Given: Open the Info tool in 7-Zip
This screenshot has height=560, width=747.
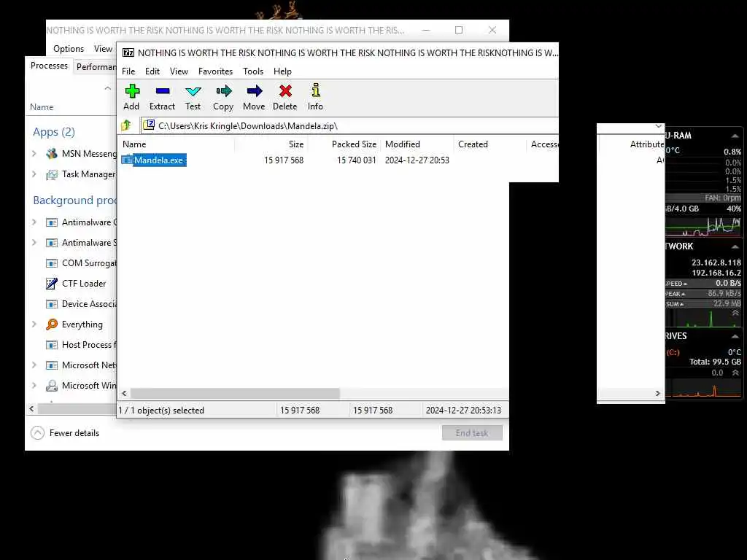Looking at the screenshot, I should point(315,97).
